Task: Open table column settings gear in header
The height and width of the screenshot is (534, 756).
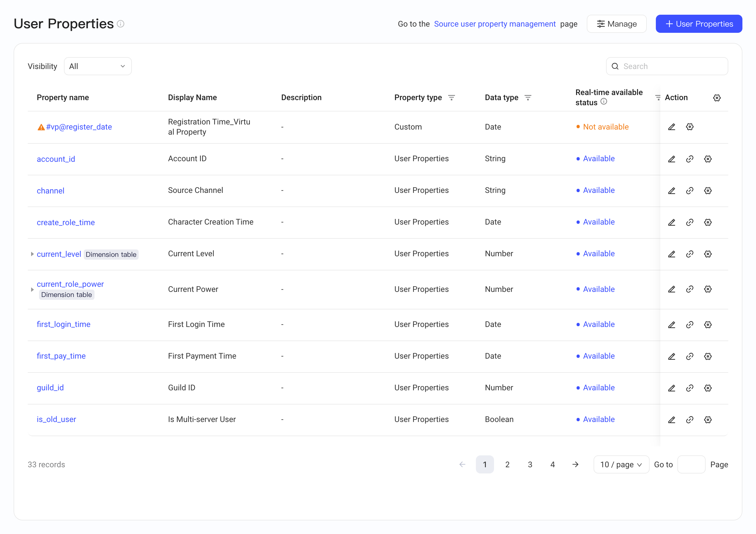Action: 717,98
